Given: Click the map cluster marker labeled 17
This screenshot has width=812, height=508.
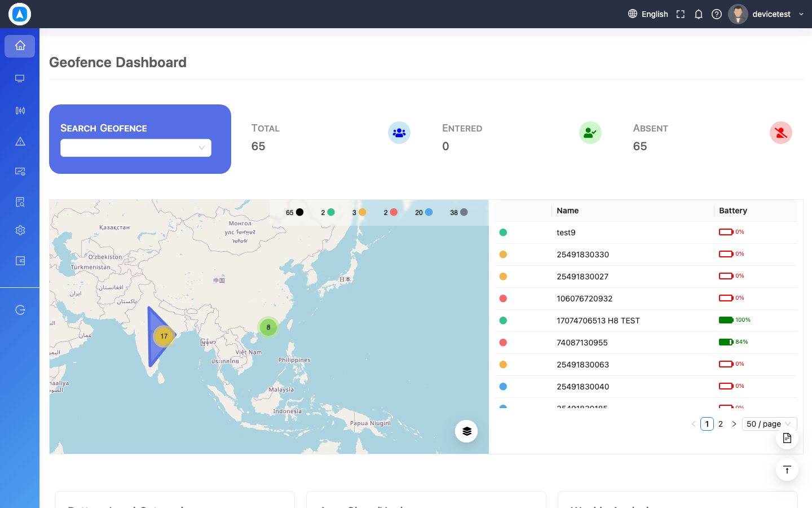Looking at the screenshot, I should tap(164, 336).
